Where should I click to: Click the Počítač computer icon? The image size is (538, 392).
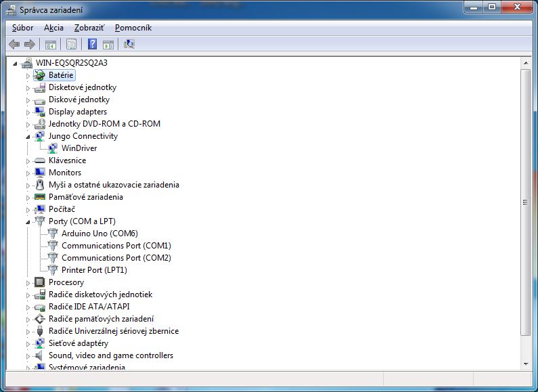click(x=40, y=209)
